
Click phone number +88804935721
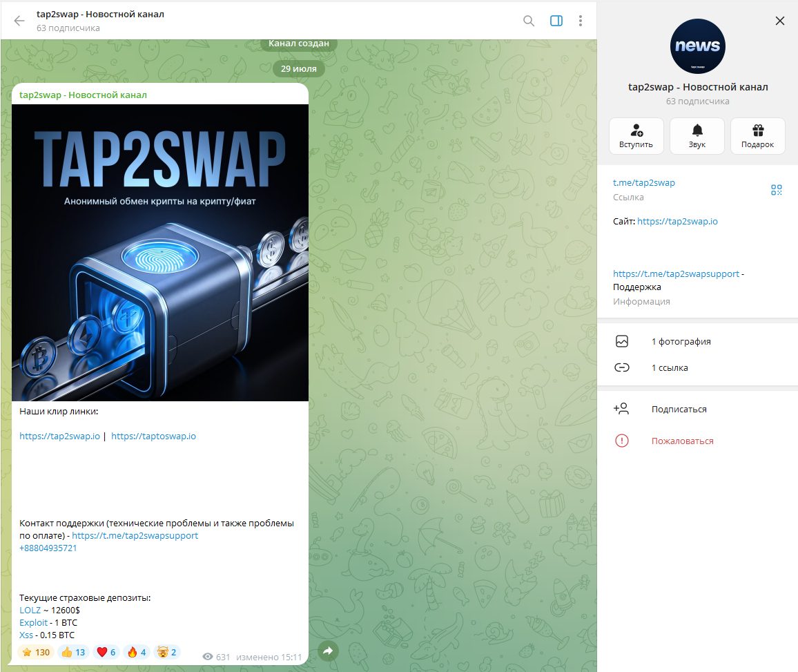pos(48,548)
